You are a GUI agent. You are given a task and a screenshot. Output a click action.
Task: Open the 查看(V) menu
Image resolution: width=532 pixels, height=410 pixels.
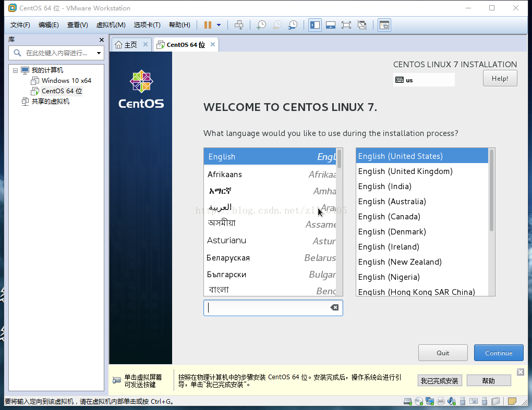77,24
